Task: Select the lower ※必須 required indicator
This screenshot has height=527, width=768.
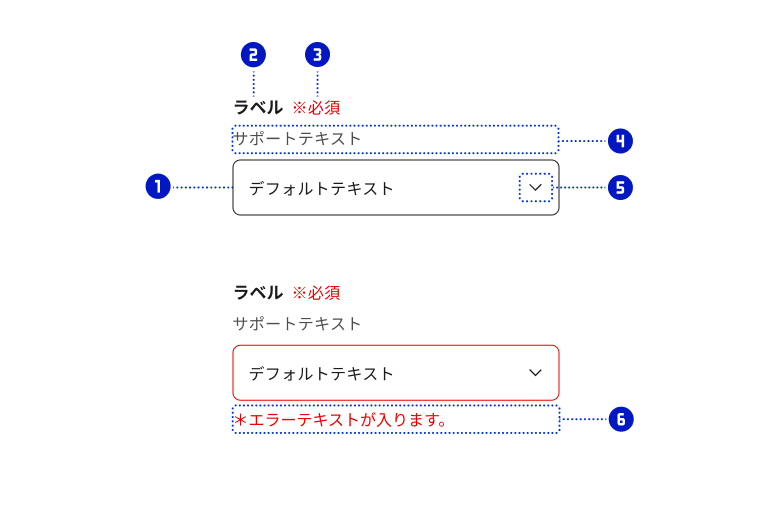Action: [316, 293]
